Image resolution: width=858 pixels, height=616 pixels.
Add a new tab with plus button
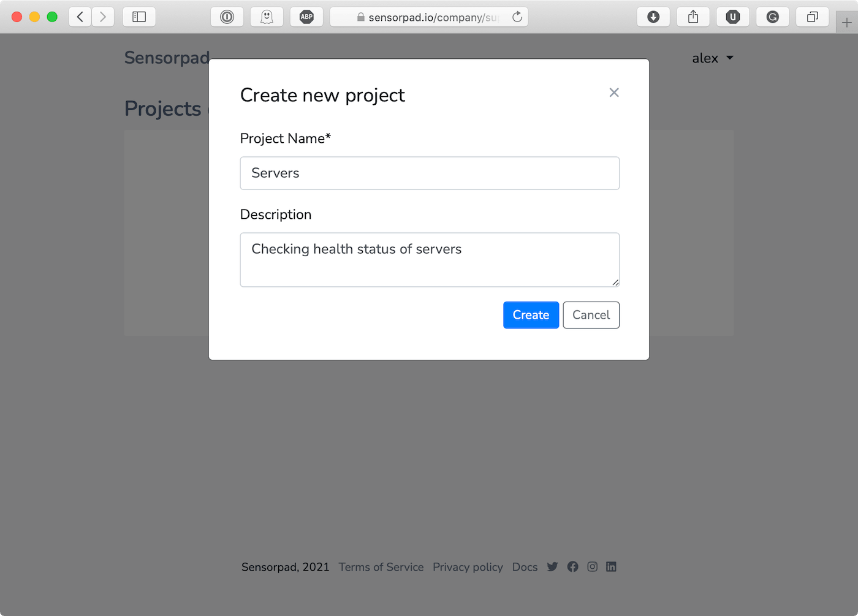pos(847,23)
